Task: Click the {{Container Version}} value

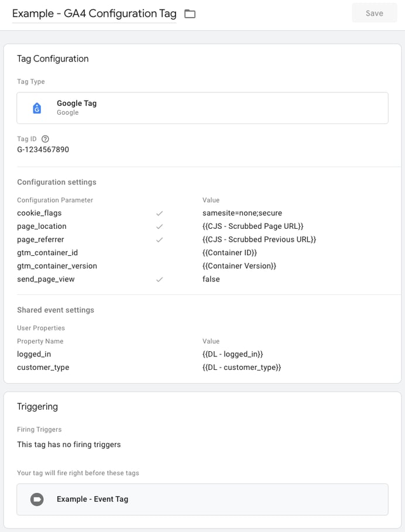Action: pyautogui.click(x=239, y=266)
